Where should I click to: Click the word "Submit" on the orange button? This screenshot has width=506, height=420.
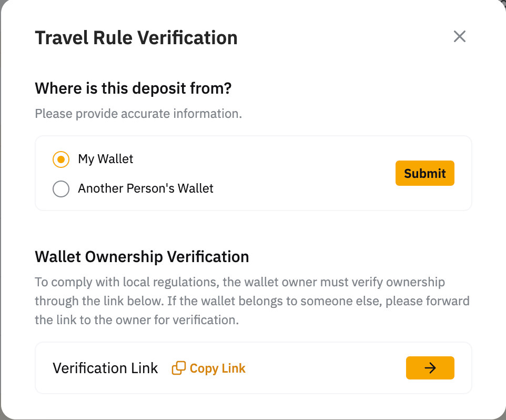point(424,173)
